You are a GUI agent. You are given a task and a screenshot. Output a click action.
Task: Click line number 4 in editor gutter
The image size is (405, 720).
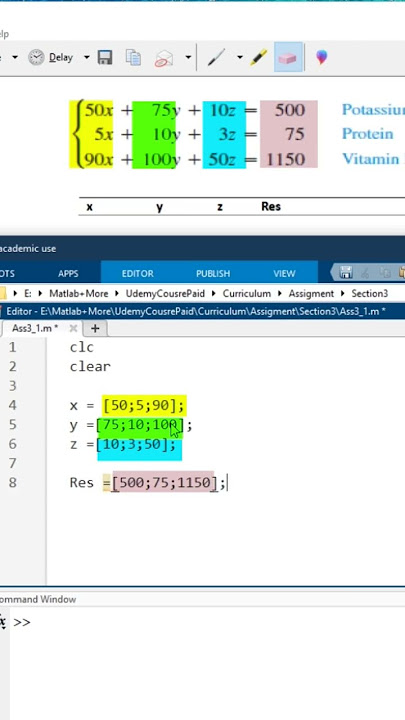click(x=12, y=405)
